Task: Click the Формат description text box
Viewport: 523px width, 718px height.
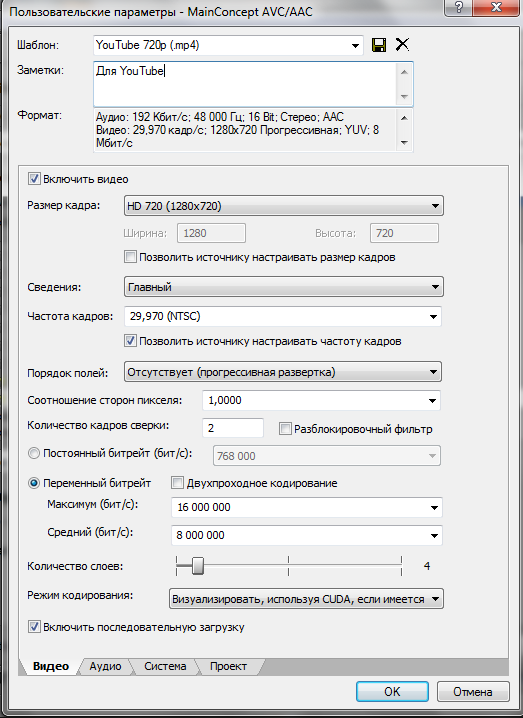Action: click(x=245, y=130)
